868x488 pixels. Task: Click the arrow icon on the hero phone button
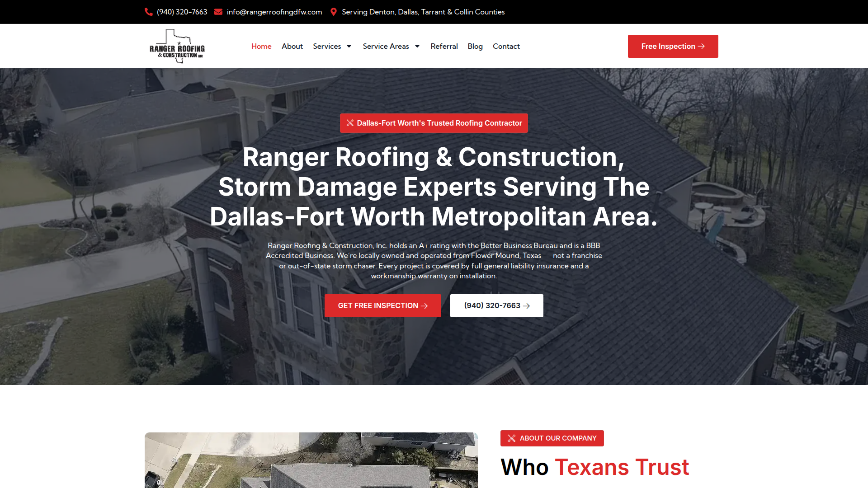[x=526, y=306]
